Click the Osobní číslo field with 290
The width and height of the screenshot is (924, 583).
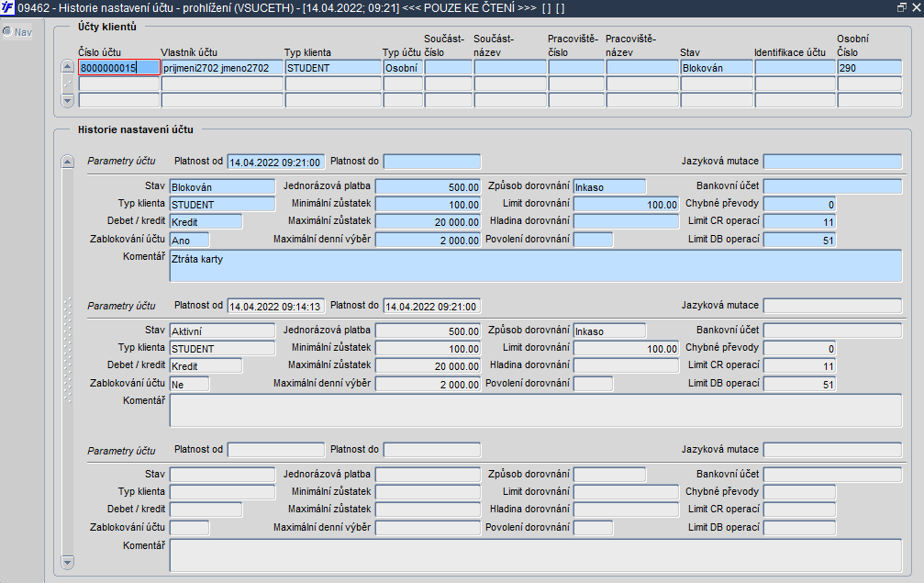(x=868, y=68)
